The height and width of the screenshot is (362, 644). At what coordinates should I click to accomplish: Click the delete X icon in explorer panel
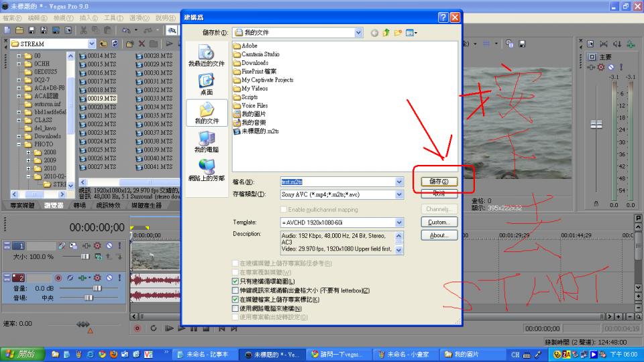[x=142, y=44]
